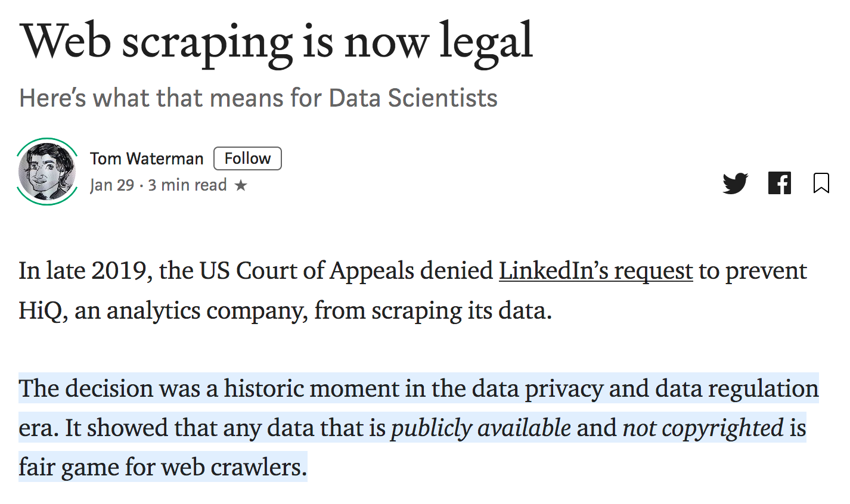Share the article on Facebook
The height and width of the screenshot is (504, 850).
coord(780,183)
